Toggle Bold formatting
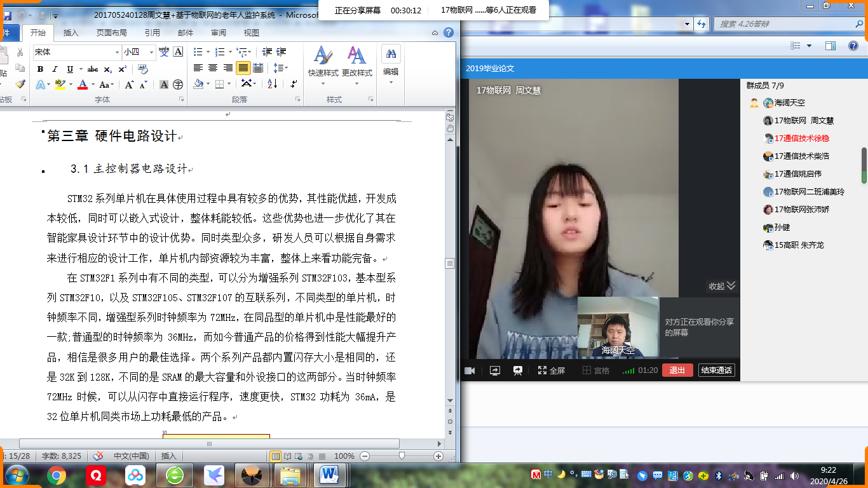This screenshot has height=488, width=868. 40,69
